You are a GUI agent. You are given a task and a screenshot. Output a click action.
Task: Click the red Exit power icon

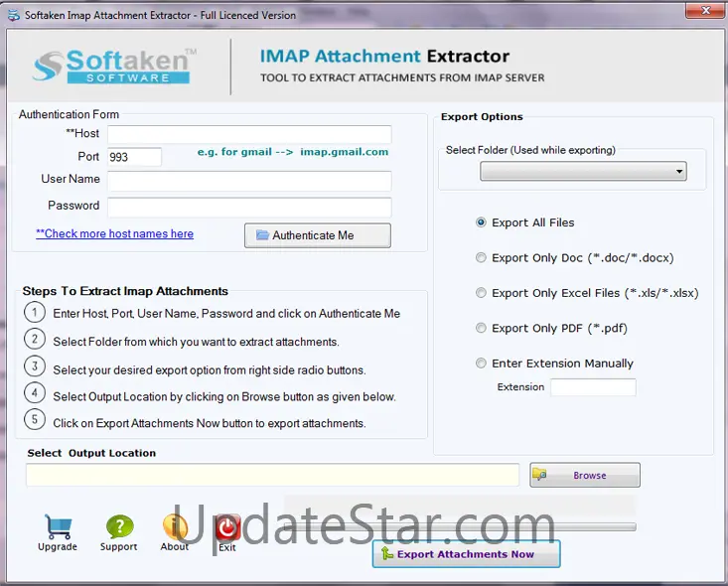[227, 527]
